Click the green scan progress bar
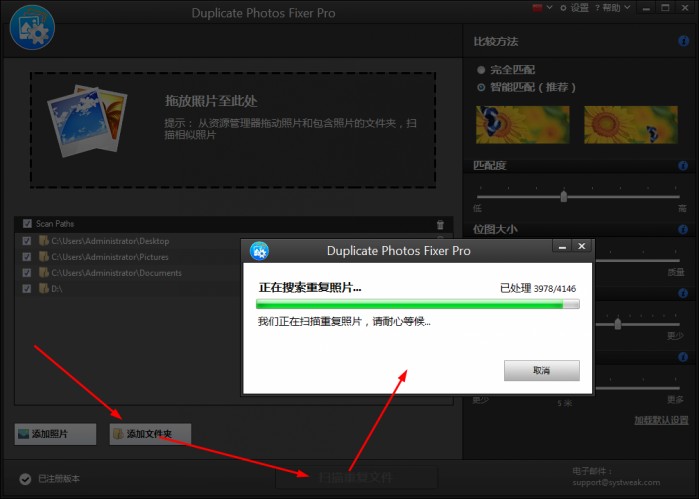Viewport: 699px width, 499px height. (x=418, y=304)
